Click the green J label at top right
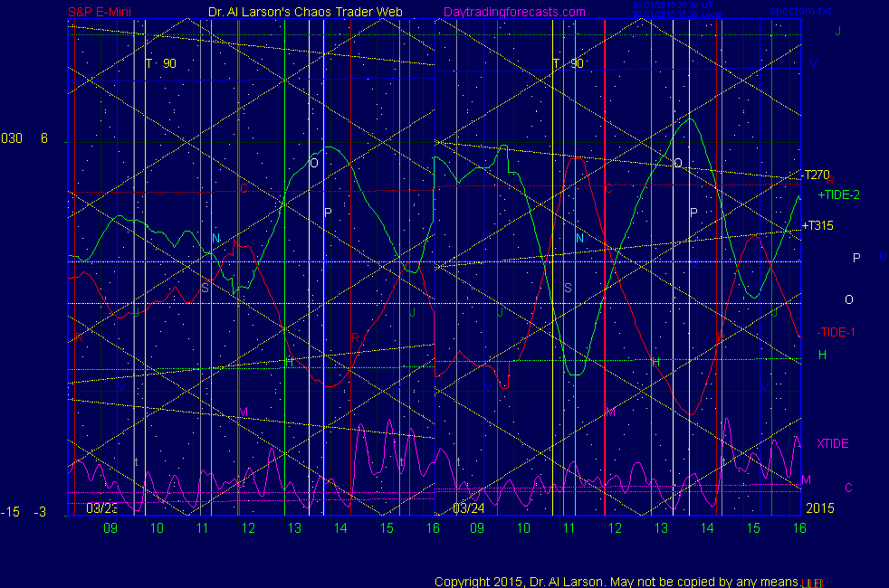Screen dimensions: 889x588 pyautogui.click(x=837, y=31)
